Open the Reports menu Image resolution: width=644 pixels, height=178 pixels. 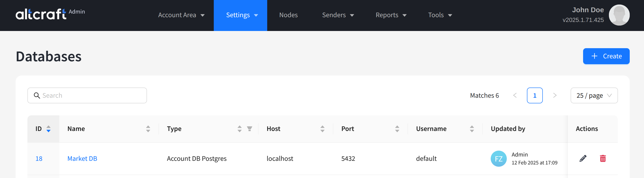click(391, 15)
